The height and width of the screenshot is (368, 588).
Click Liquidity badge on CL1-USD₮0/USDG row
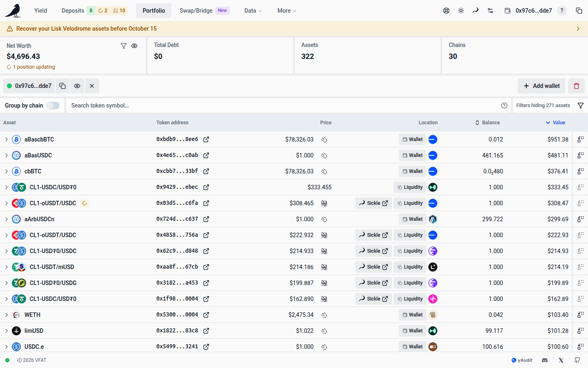point(410,283)
